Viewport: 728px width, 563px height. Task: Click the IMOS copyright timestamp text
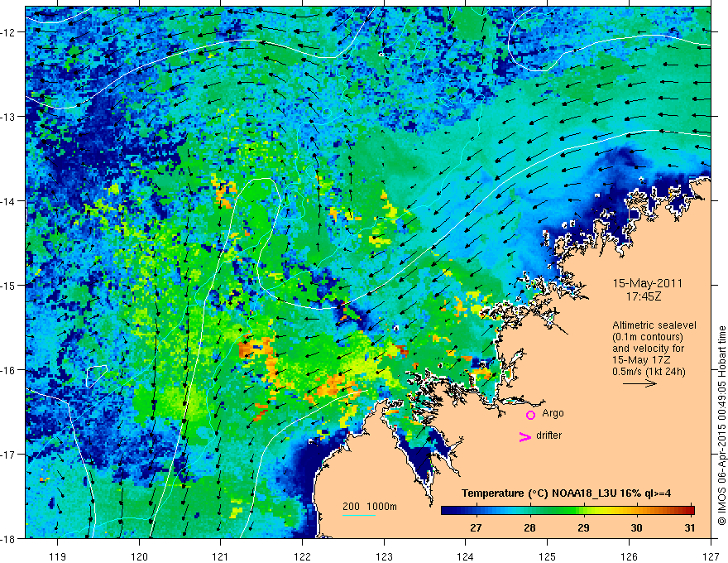(x=721, y=426)
